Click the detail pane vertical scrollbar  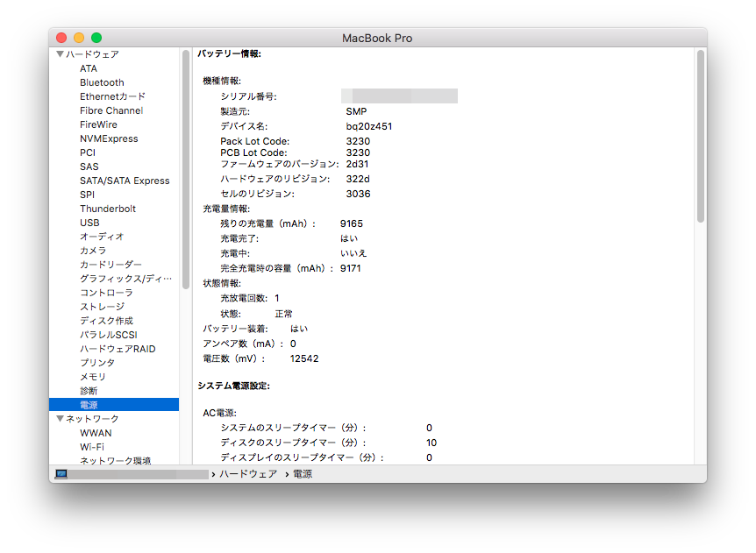click(701, 137)
